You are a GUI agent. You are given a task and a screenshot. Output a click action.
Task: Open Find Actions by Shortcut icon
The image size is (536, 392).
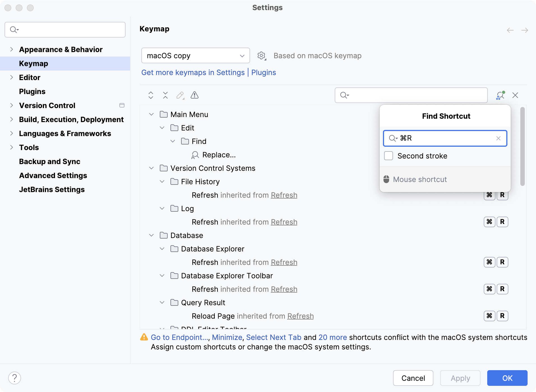point(500,95)
